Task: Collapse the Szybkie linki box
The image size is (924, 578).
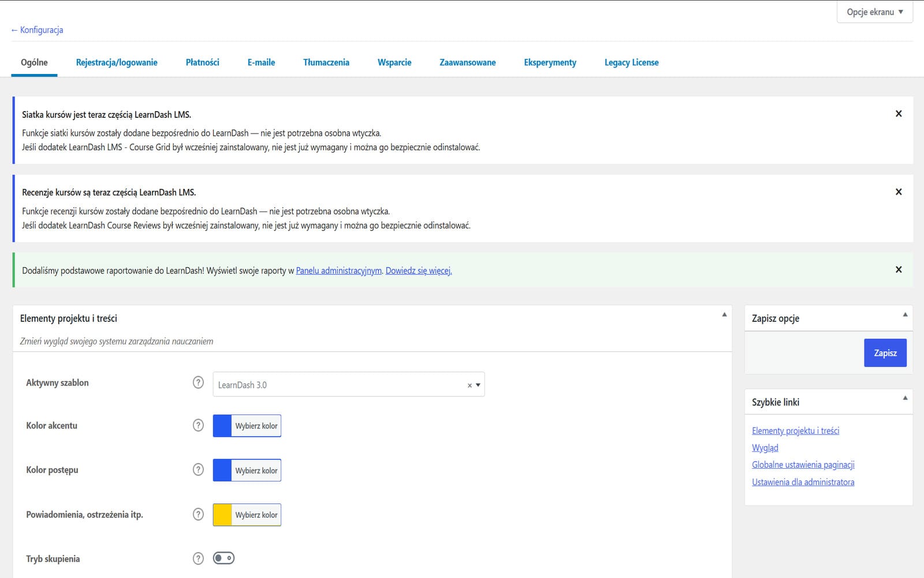Action: point(905,398)
